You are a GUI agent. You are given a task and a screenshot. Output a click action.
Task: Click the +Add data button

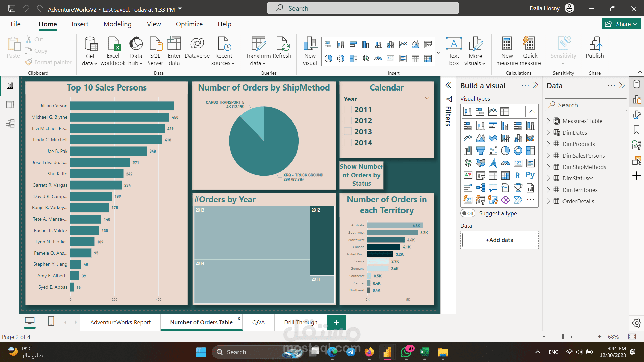(x=499, y=240)
